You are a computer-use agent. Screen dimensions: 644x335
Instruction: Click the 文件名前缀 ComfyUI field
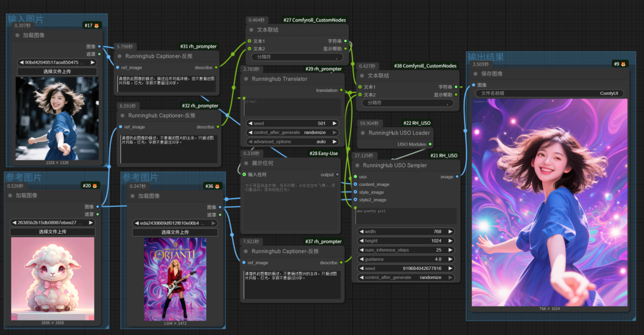point(550,93)
